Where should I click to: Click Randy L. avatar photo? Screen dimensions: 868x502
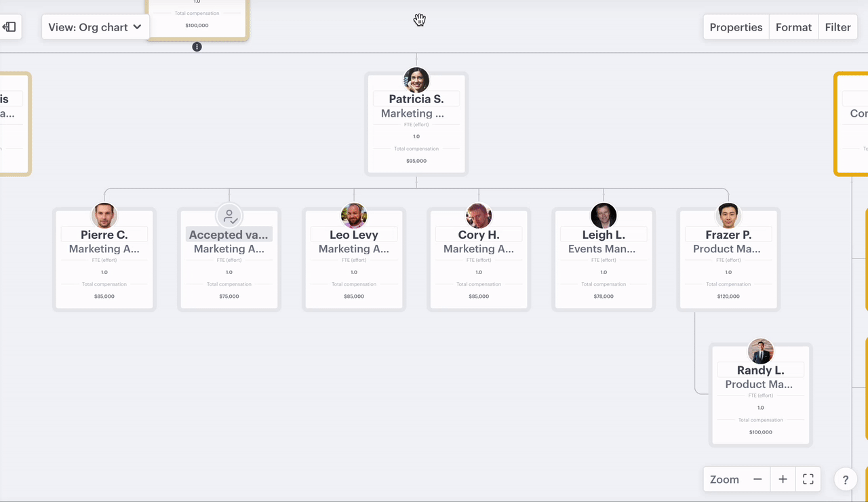760,351
